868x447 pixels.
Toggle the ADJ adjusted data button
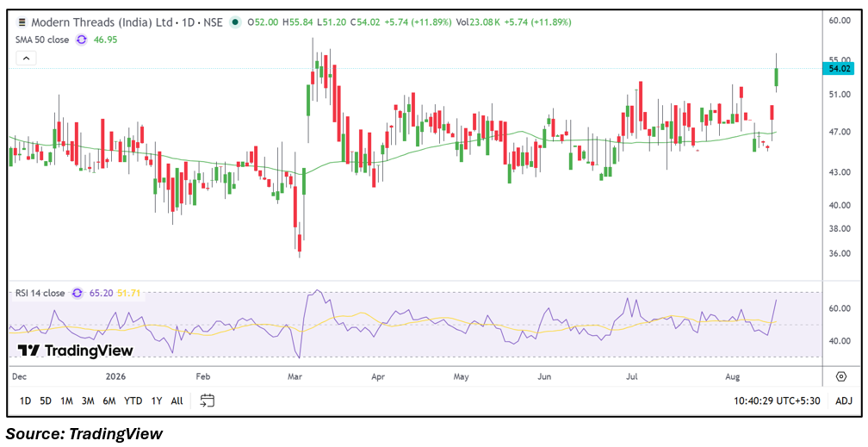(x=844, y=401)
